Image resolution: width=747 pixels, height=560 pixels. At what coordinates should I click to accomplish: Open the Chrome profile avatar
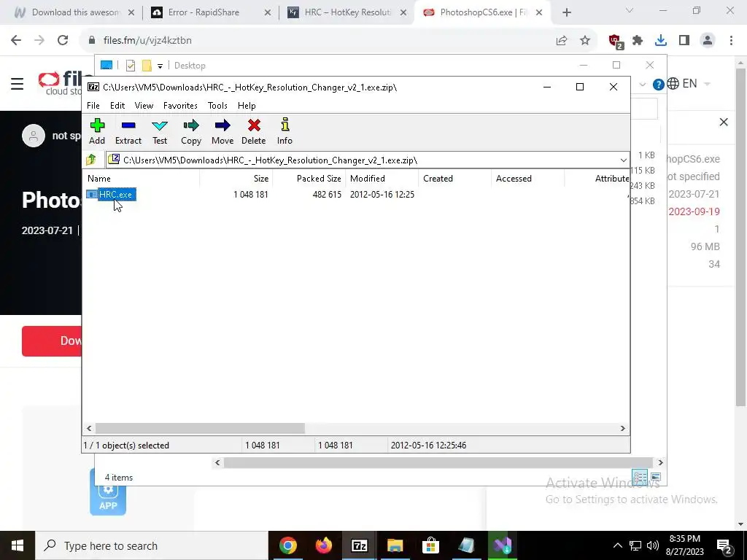(708, 41)
